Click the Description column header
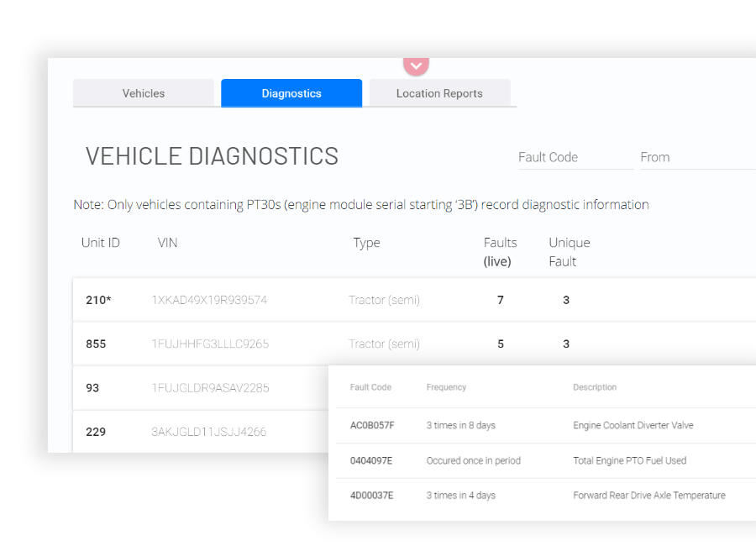 [595, 387]
